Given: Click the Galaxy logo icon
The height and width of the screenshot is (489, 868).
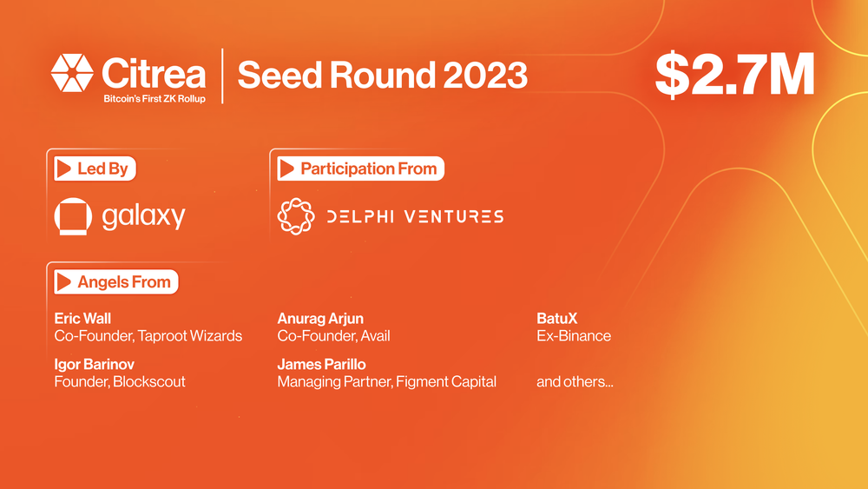Looking at the screenshot, I should point(73,216).
